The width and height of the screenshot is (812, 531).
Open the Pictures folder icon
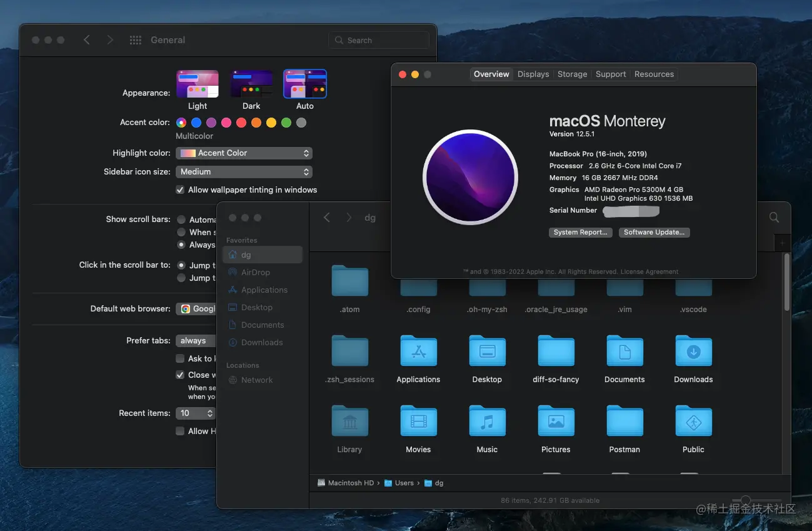click(556, 422)
